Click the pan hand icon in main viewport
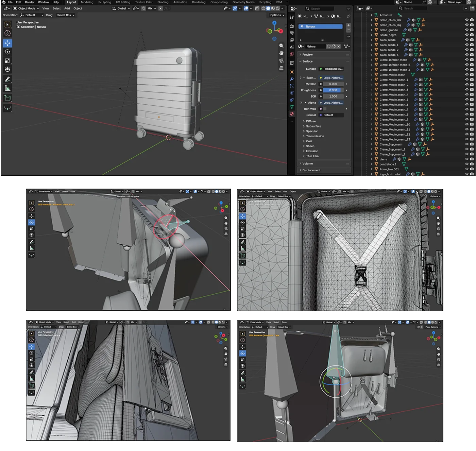This screenshot has height=451, width=476. click(281, 53)
